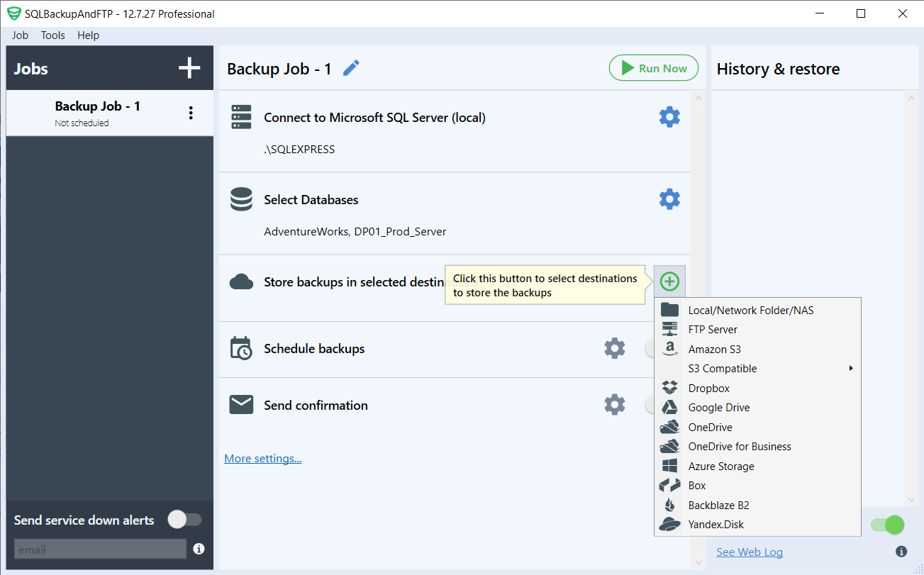Image resolution: width=924 pixels, height=575 pixels.
Task: Open Select Databases settings gear
Action: 669,199
